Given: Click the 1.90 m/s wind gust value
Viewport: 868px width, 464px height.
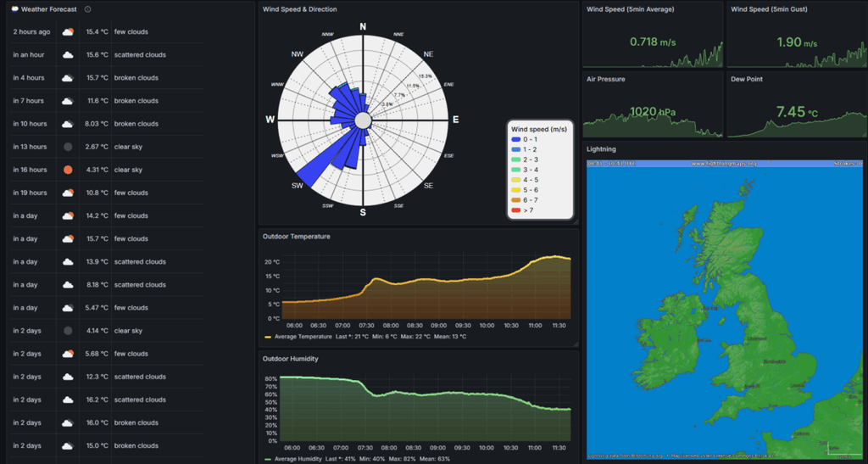Looking at the screenshot, I should (x=797, y=42).
